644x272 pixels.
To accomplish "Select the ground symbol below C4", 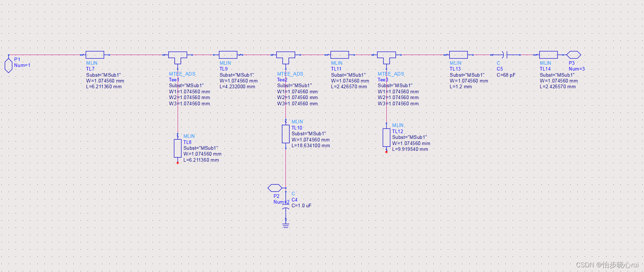I will click(285, 225).
